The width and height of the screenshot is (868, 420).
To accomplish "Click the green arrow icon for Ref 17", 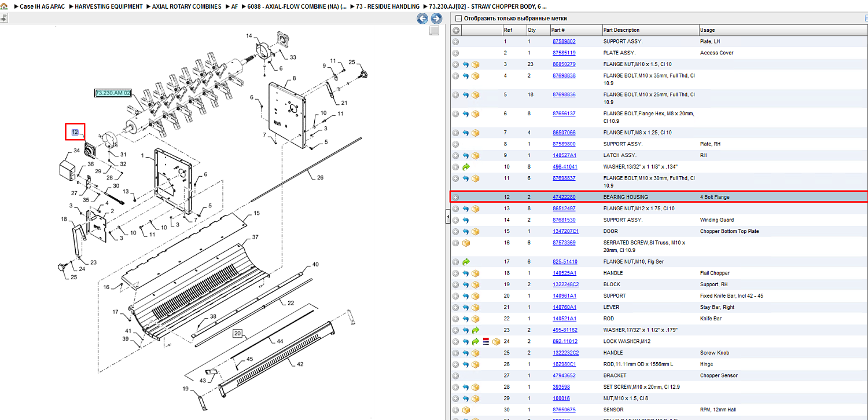I will (x=465, y=262).
